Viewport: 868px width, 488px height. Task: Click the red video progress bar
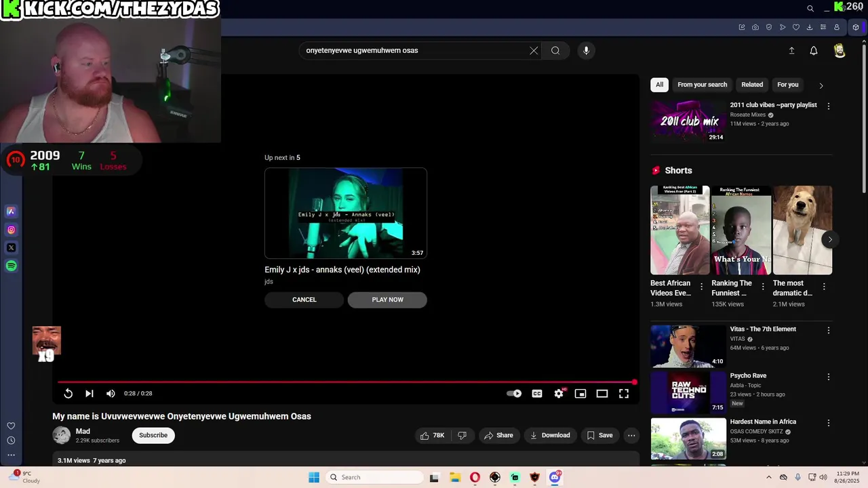[346, 382]
